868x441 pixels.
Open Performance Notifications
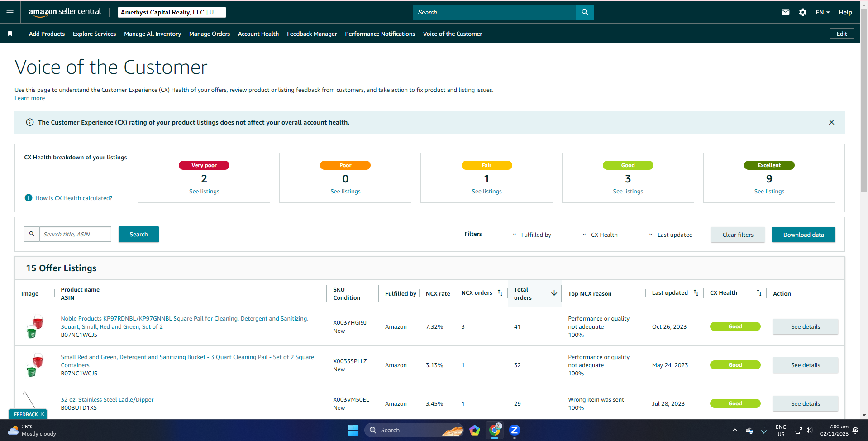click(380, 34)
